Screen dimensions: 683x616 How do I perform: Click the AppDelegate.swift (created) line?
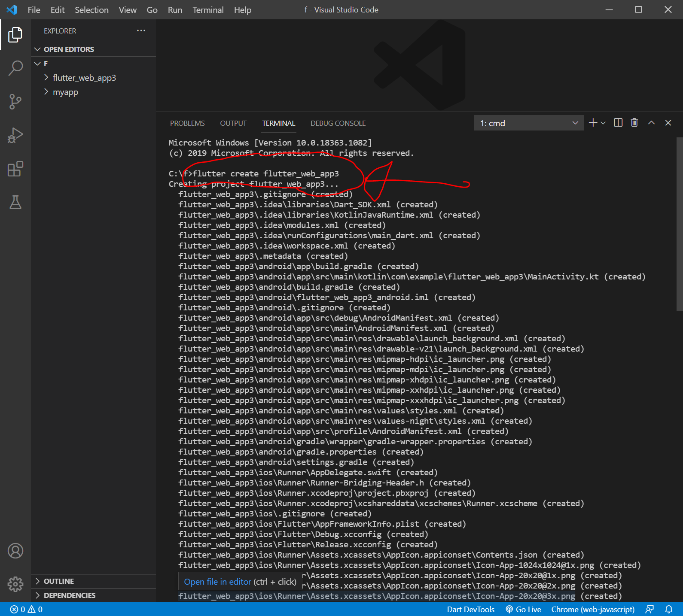[x=308, y=473]
